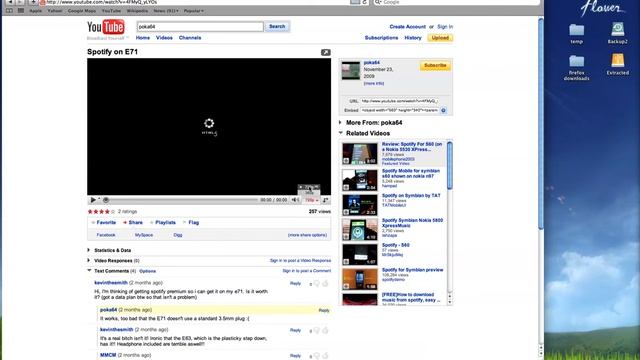Share the video to Digg
This screenshot has width=640, height=360.
(x=178, y=235)
